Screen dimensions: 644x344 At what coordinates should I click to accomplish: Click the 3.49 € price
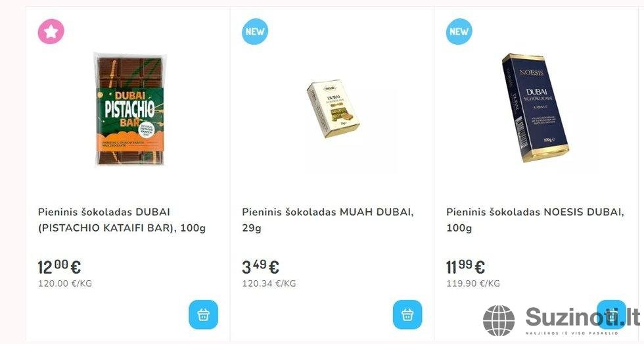(260, 267)
